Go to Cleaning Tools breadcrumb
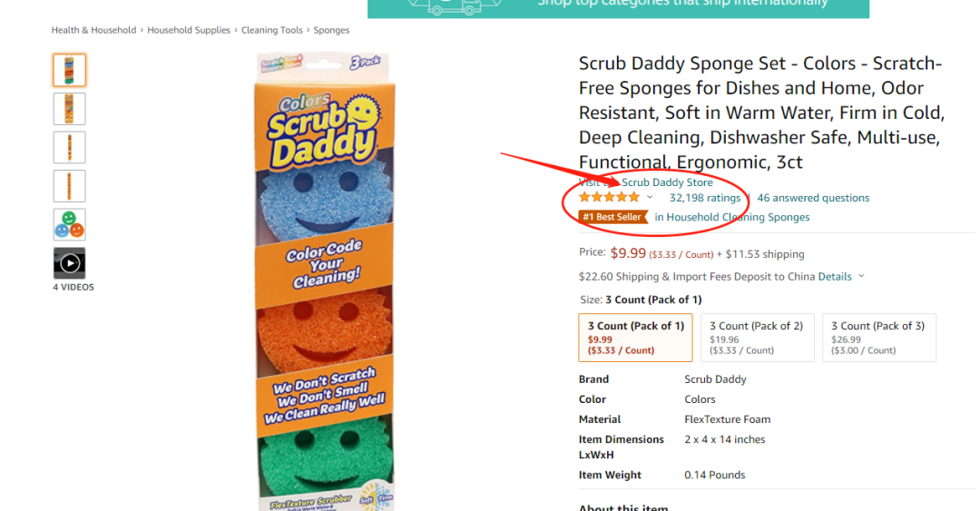The image size is (980, 511). (272, 30)
